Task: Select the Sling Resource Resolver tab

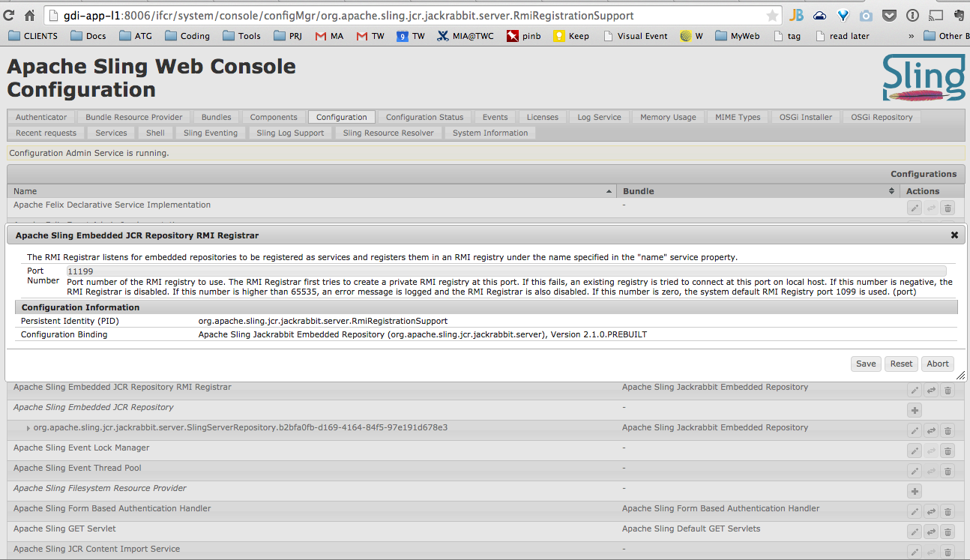Action: click(388, 133)
